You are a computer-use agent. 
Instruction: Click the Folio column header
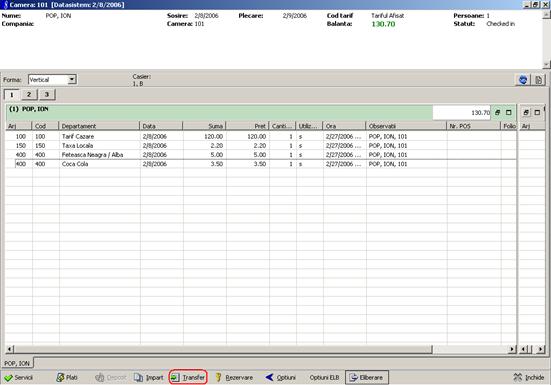509,126
